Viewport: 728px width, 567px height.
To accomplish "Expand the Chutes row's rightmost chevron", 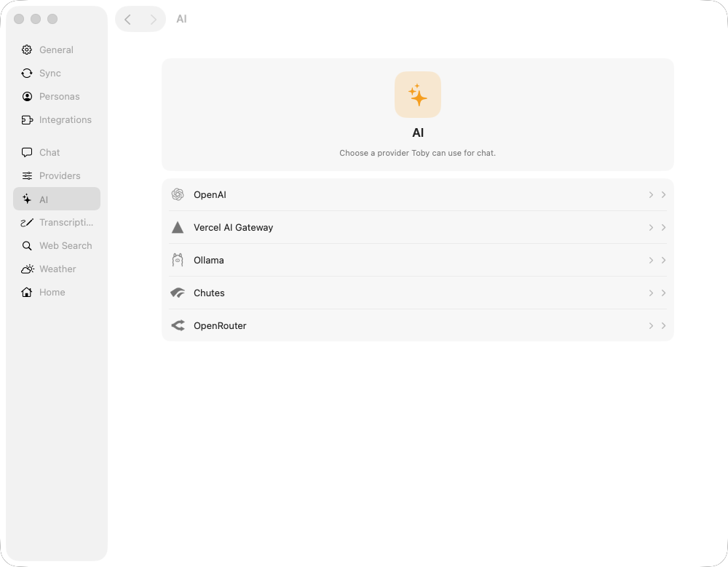I will [x=663, y=293].
